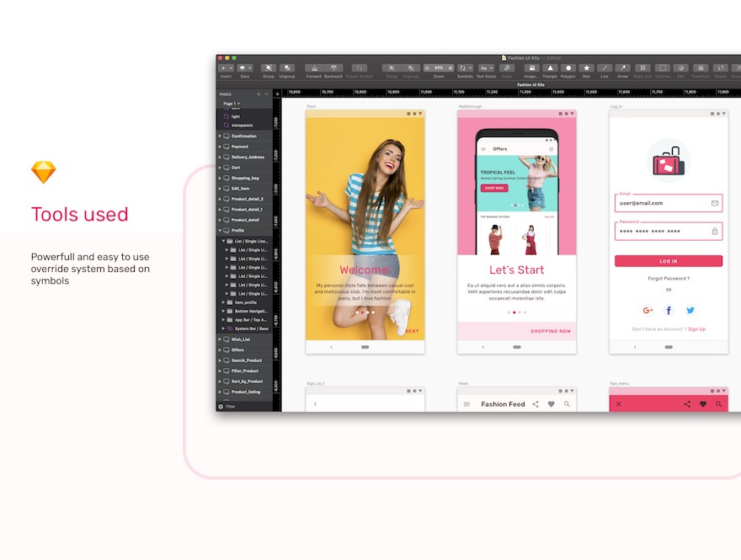The width and height of the screenshot is (741, 560).
Task: Select the Line tool
Action: coord(605,68)
